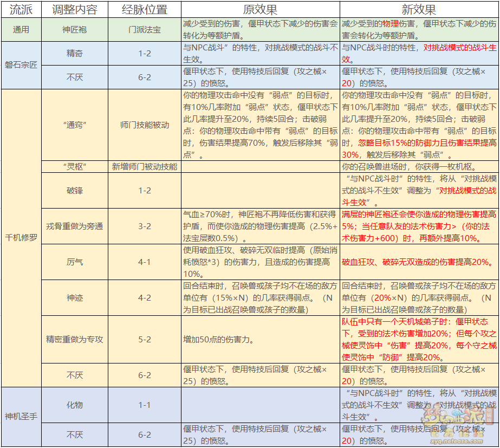Click 通窍's original effect "伤害结果提高70%"
Image resolution: width=500 pixels, height=448 pixels.
[x=232, y=143]
